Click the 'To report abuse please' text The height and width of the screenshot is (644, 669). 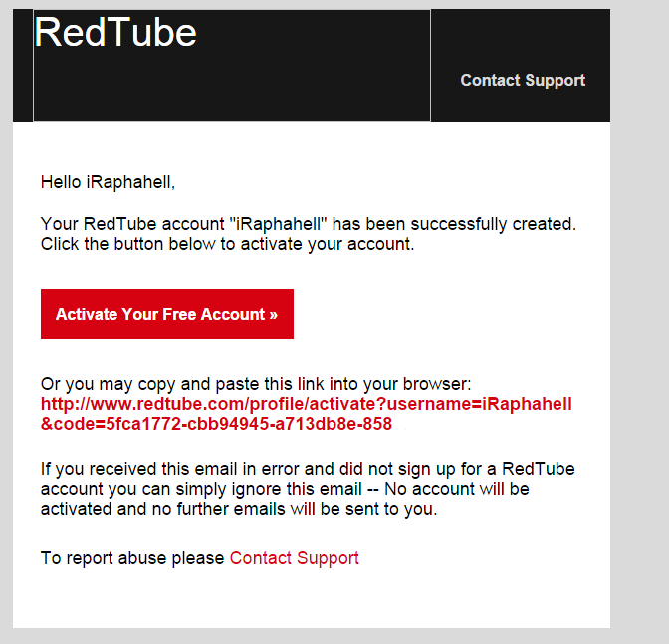click(x=132, y=558)
